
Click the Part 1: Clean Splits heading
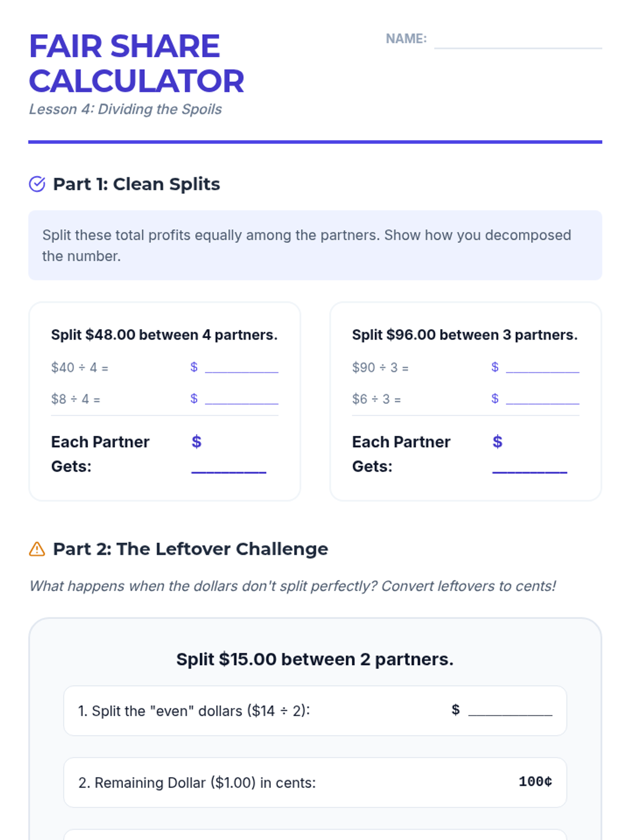pos(136,184)
